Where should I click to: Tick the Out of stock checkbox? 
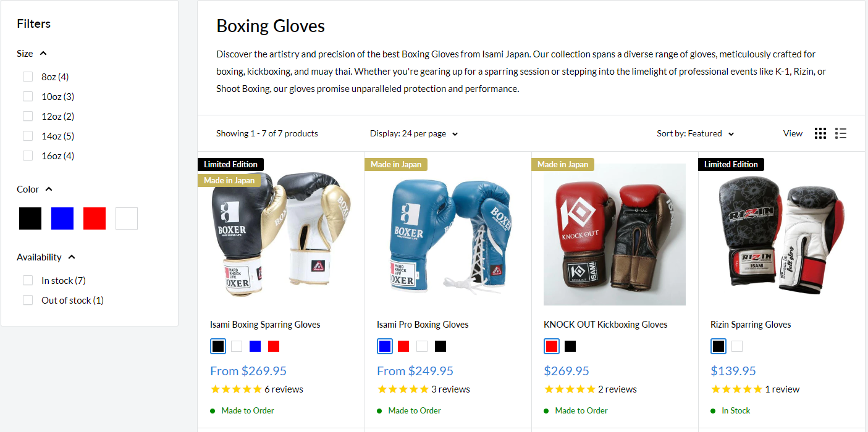click(28, 300)
